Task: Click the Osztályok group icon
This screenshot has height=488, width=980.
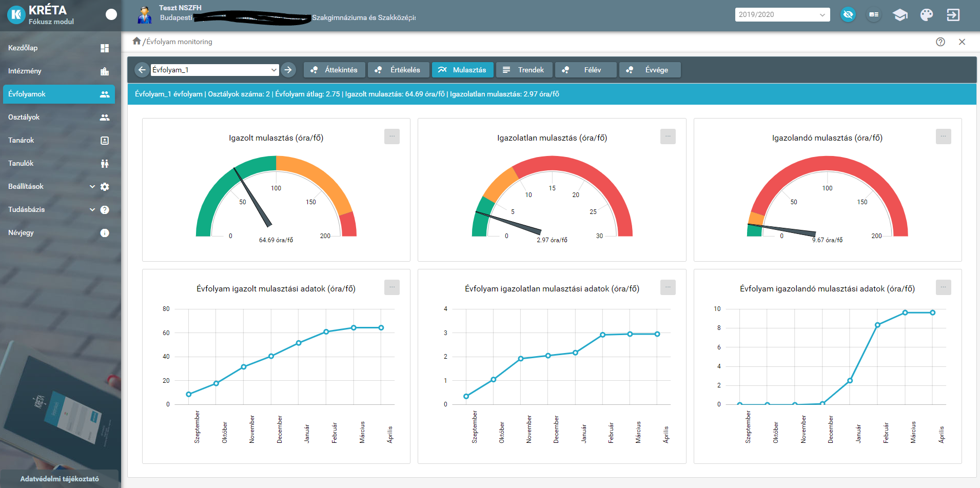Action: (x=105, y=118)
